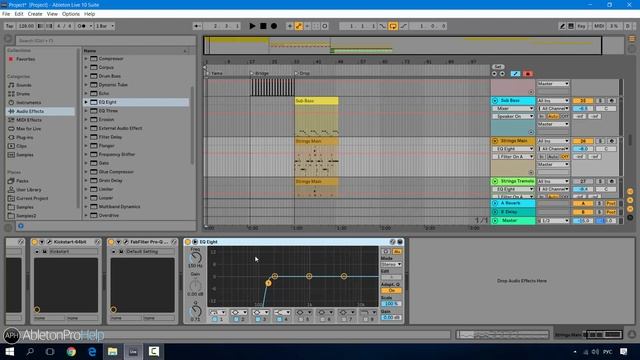Image resolution: width=640 pixels, height=360 pixels.
Task: Select MIDI Effects category in browser
Action: point(29,120)
